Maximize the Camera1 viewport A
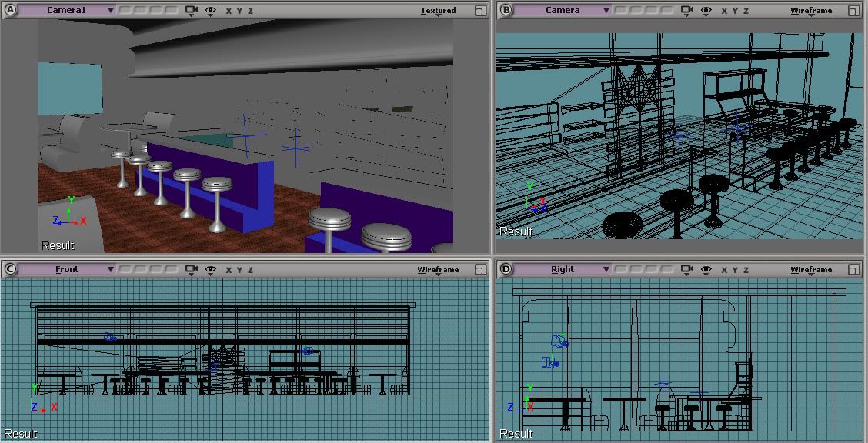The image size is (868, 443). coord(480,11)
